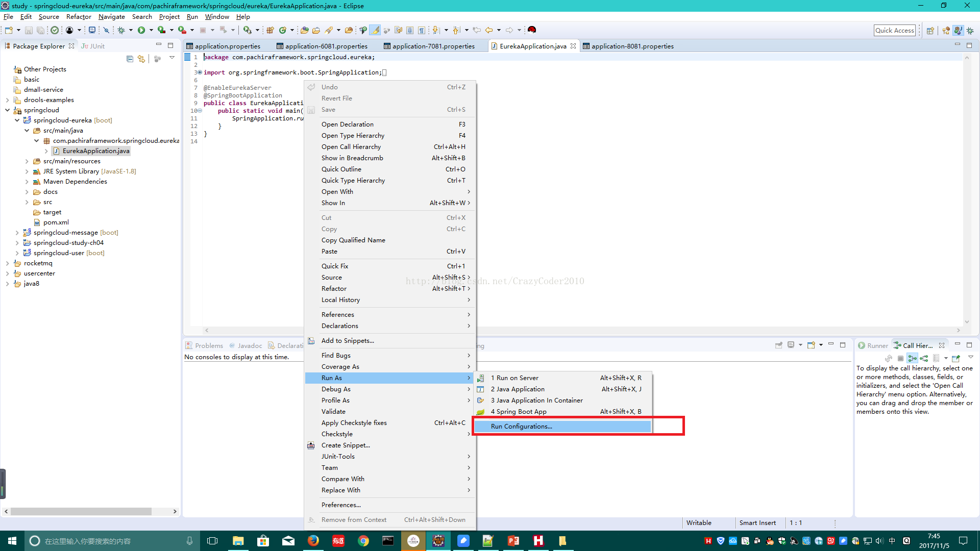This screenshot has width=980, height=551.
Task: Toggle Pin Call Hierarchy view button
Action: click(x=956, y=358)
